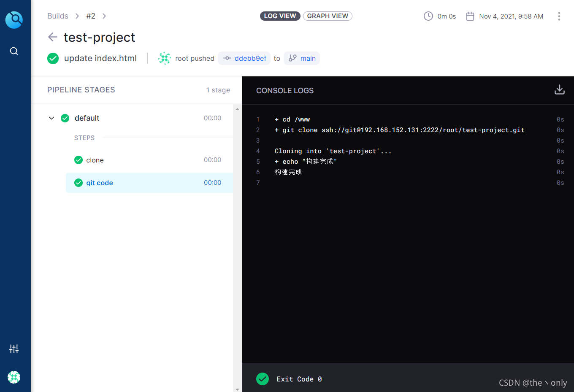The width and height of the screenshot is (574, 392).
Task: Click the clone step success icon
Action: tap(79, 160)
